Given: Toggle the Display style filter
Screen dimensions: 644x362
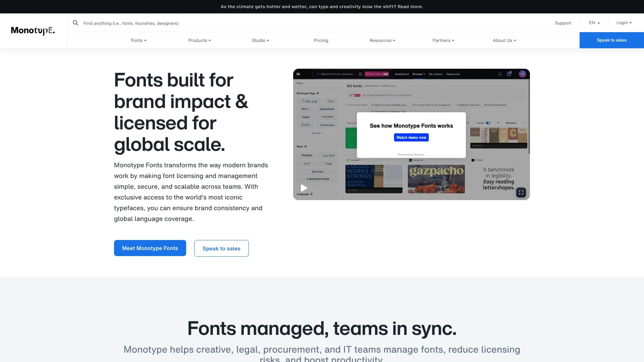Looking at the screenshot, I should (x=307, y=156).
